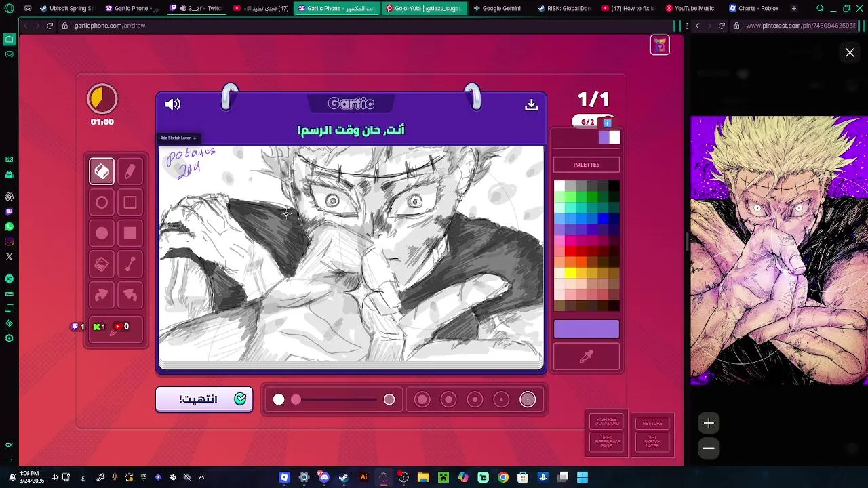Select the Eraser tool
868x488 pixels.
click(x=102, y=171)
